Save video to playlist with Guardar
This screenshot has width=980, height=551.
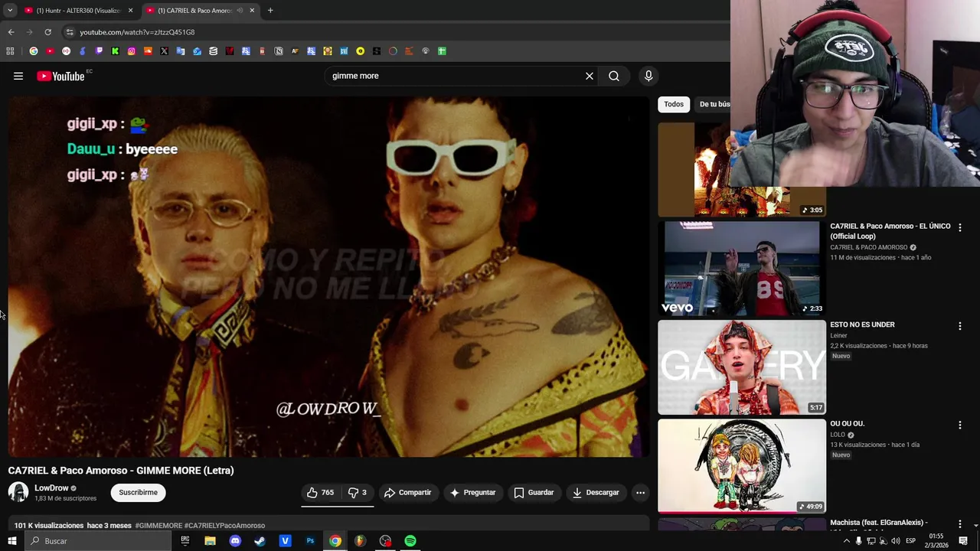pyautogui.click(x=534, y=493)
